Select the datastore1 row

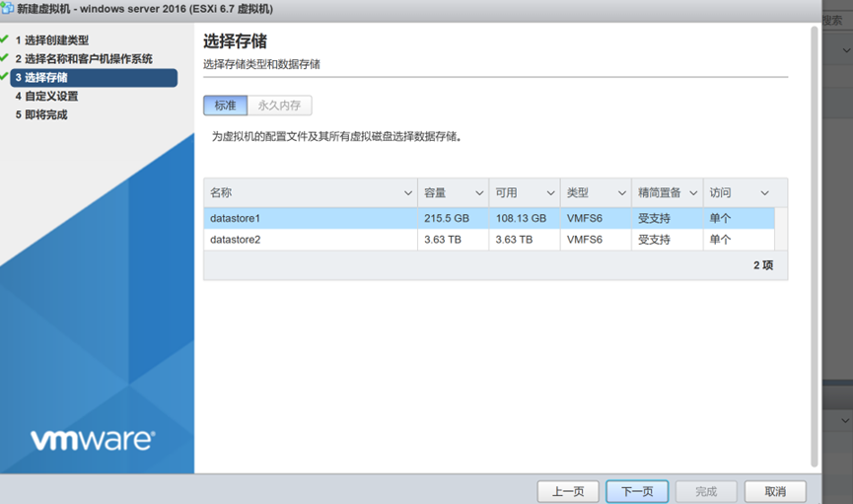[x=489, y=218]
